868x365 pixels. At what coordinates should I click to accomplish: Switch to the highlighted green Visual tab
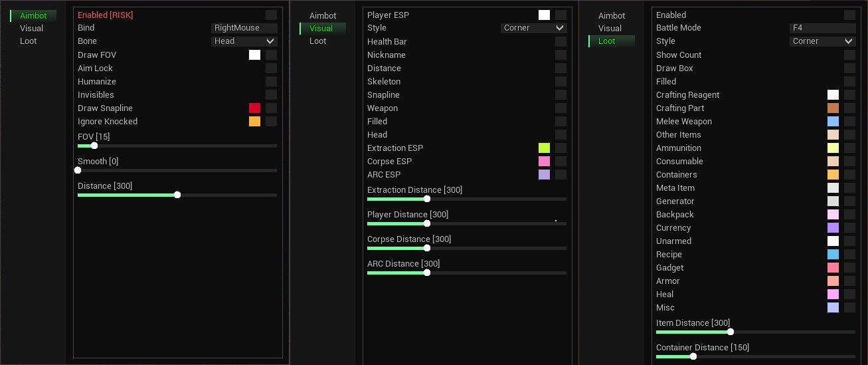pos(321,28)
